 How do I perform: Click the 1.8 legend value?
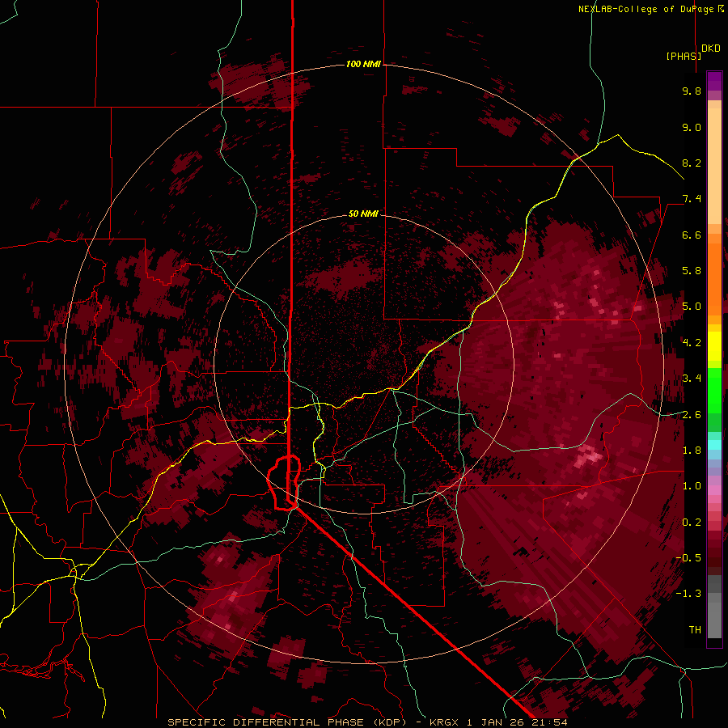click(x=692, y=451)
